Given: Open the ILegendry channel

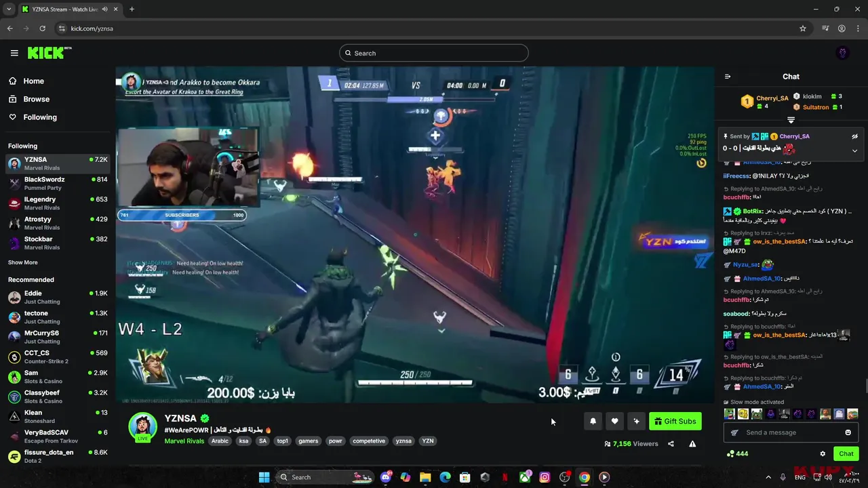Looking at the screenshot, I should click(58, 203).
